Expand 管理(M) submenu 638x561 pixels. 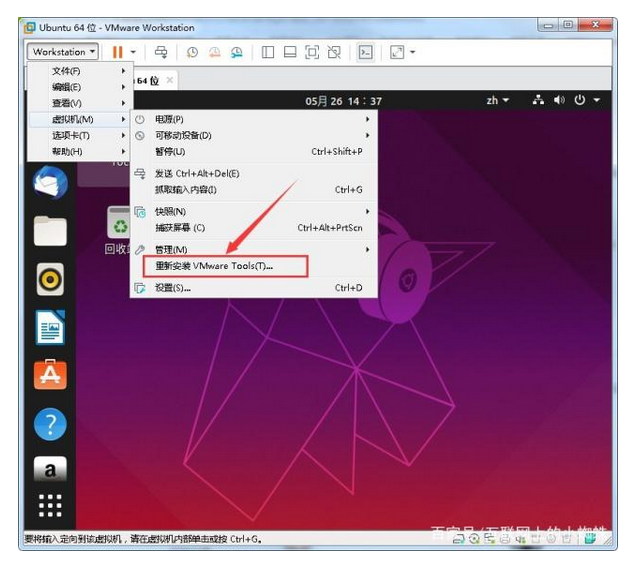253,249
